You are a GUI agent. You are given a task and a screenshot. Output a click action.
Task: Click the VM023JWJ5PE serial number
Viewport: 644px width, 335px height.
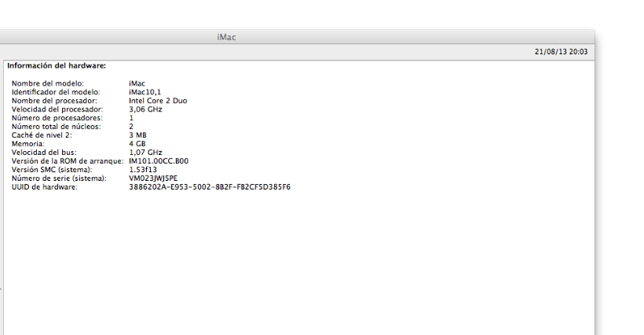click(153, 179)
